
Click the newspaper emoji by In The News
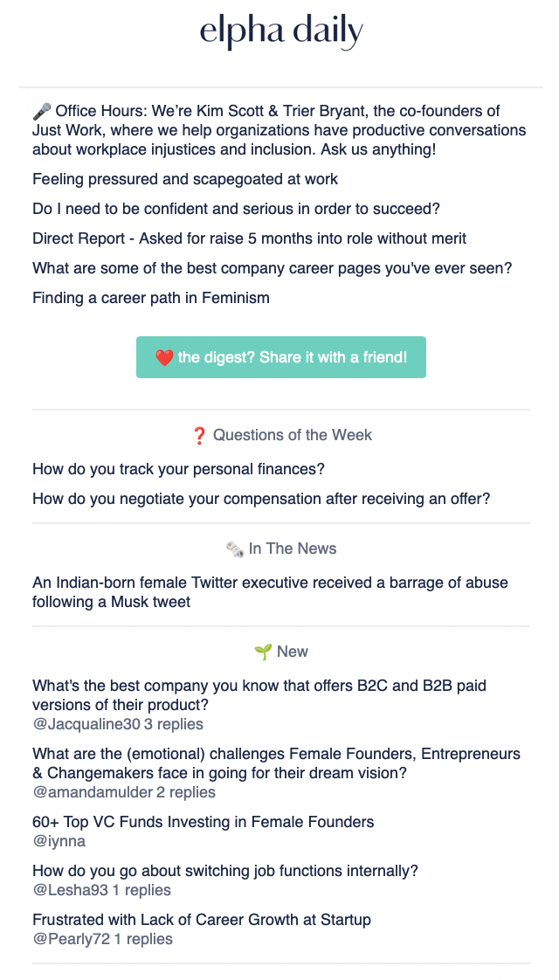235,549
